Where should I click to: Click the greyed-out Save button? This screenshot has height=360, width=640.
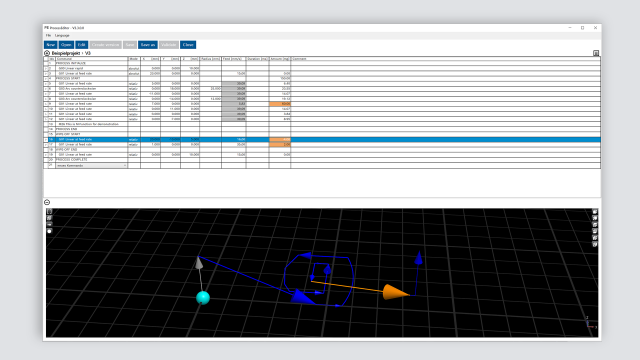click(x=130, y=45)
